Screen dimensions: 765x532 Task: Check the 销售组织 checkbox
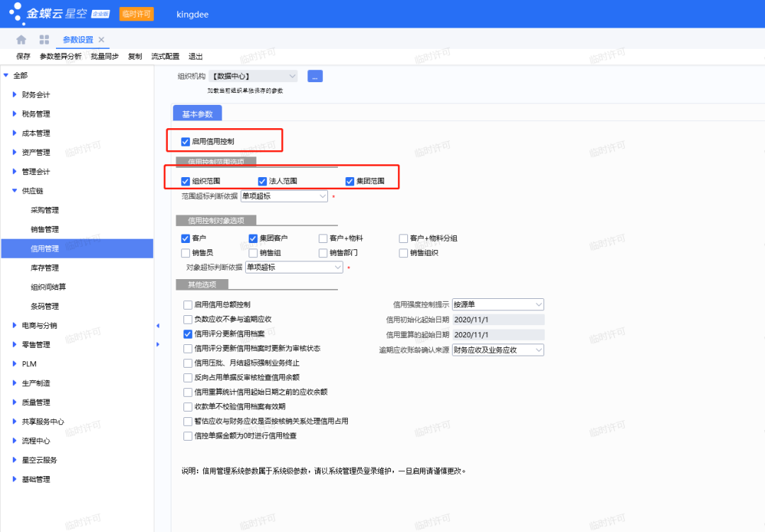(x=404, y=253)
